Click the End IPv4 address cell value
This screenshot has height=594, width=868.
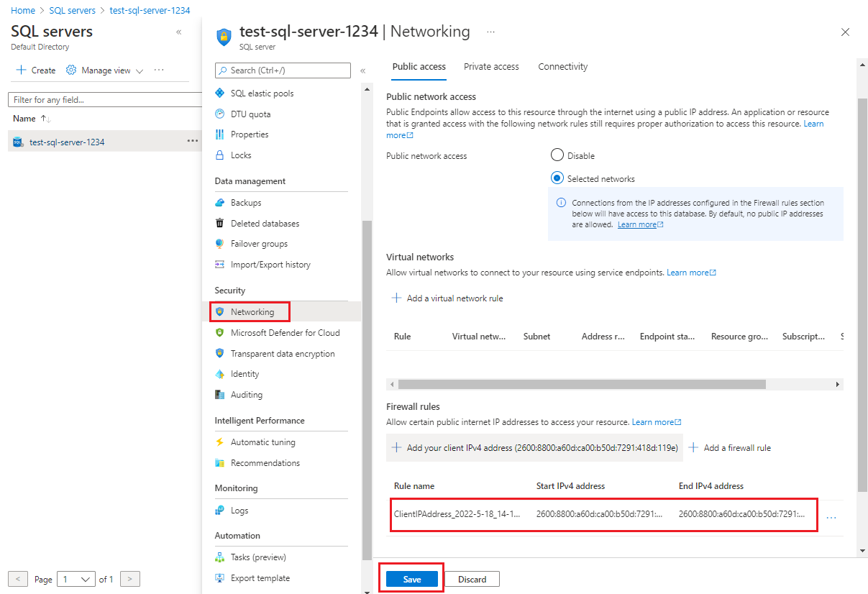click(742, 514)
